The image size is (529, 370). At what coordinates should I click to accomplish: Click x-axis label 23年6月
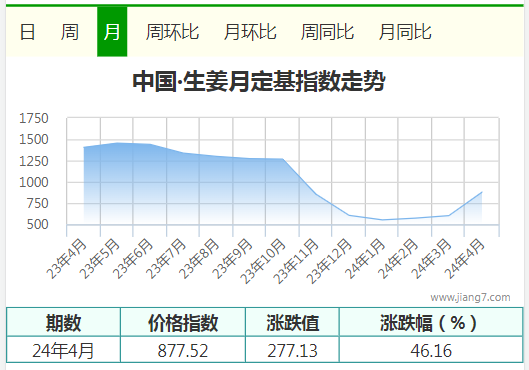pos(133,259)
